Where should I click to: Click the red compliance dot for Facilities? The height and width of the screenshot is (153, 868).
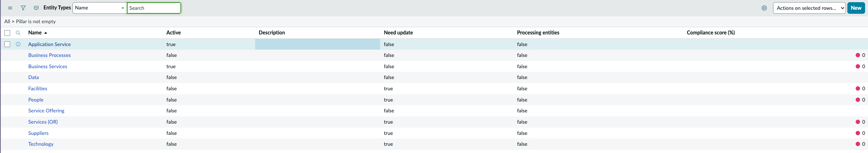pyautogui.click(x=858, y=88)
